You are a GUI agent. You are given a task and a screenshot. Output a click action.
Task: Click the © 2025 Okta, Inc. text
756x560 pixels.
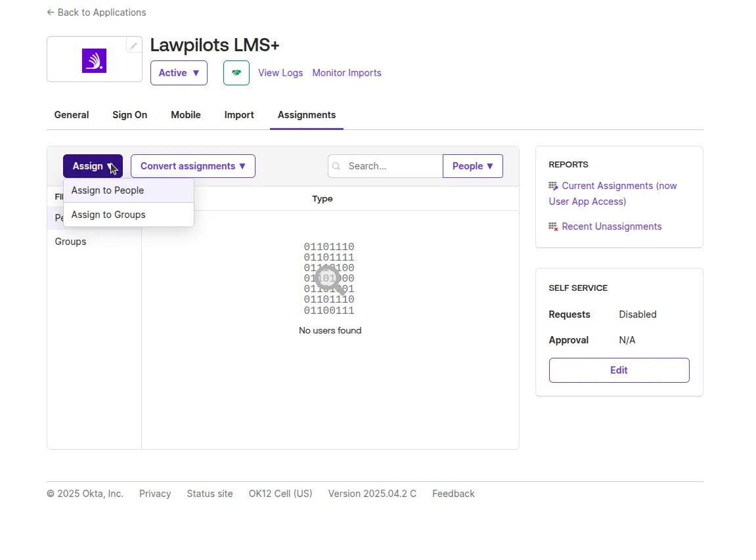(85, 494)
